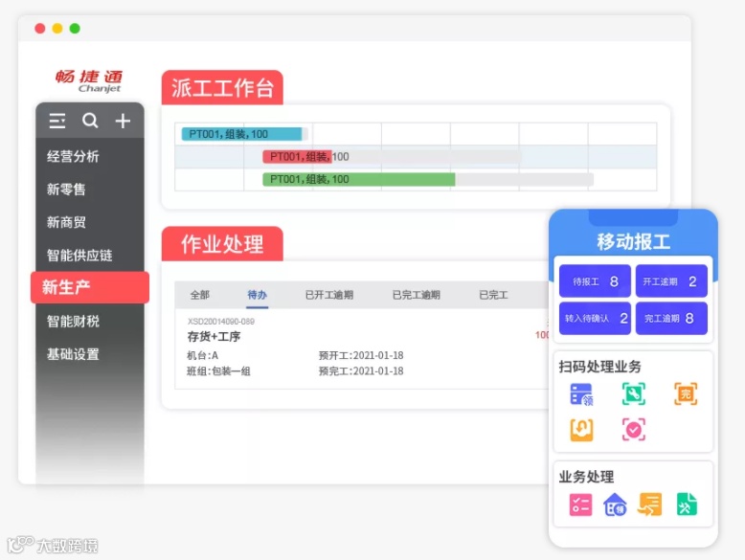
Task: Switch to the 已开工逾期 tab
Action: tap(328, 295)
